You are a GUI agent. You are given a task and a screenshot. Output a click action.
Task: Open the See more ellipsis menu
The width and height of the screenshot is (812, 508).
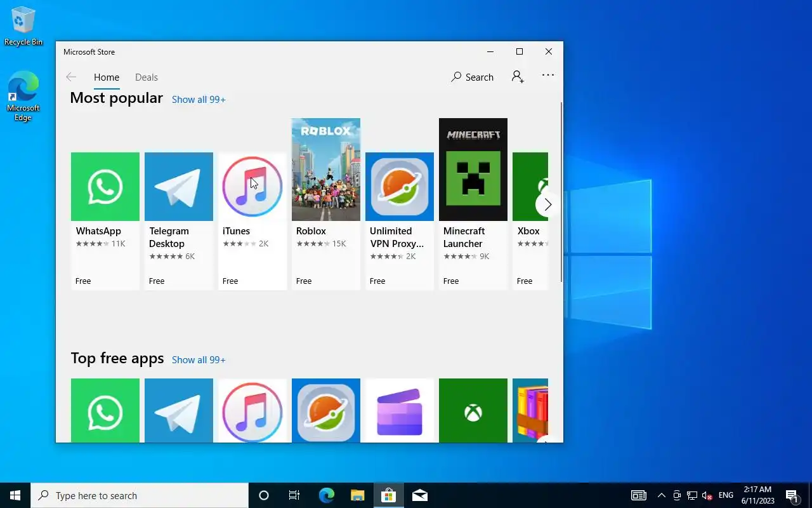pyautogui.click(x=548, y=75)
